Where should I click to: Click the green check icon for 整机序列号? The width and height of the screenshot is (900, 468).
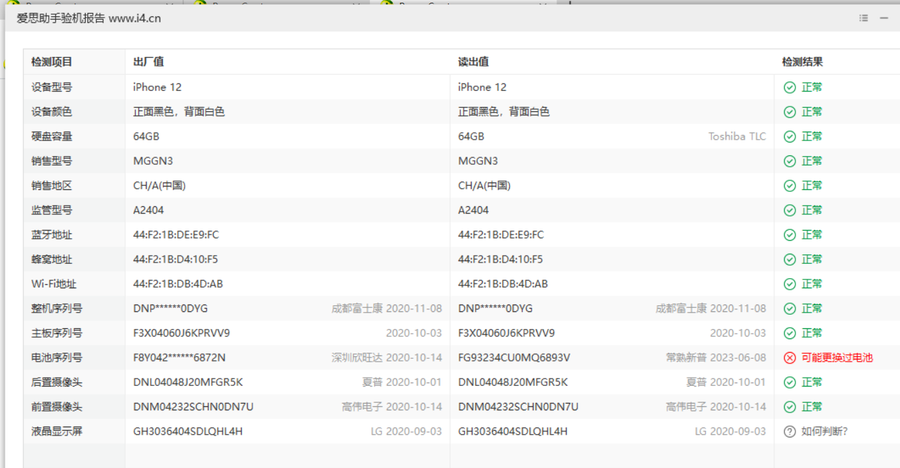tap(790, 308)
